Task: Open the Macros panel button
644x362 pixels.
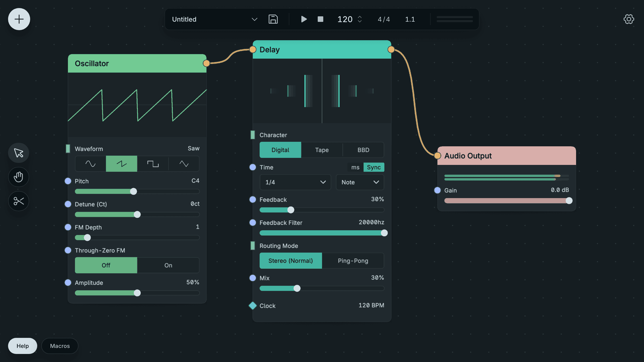Action: click(60, 346)
